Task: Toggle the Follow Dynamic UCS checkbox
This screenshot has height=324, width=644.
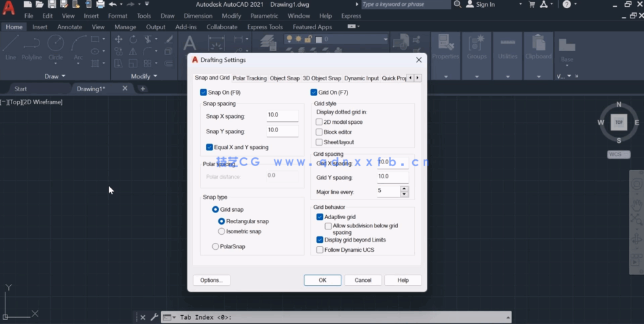Action: coord(320,250)
